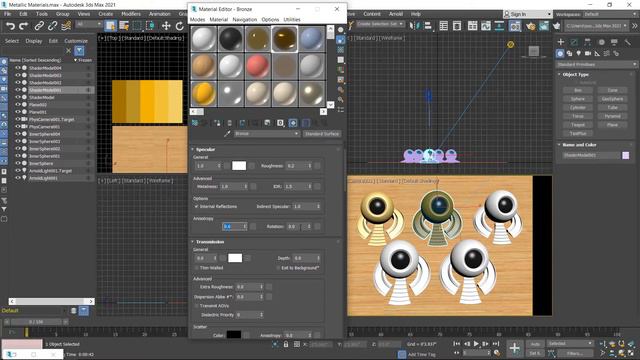Image resolution: width=640 pixels, height=360 pixels.
Task: Open the Bronze material name dropdown
Action: point(267,133)
